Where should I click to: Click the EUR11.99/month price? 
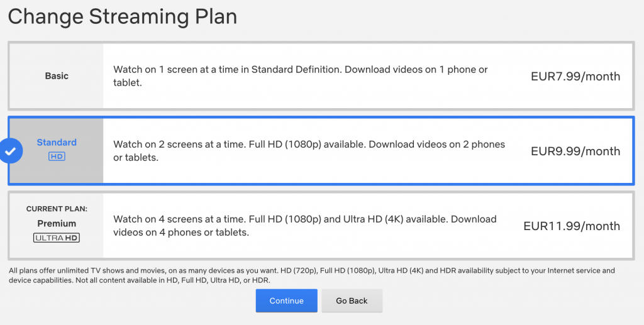pos(572,226)
